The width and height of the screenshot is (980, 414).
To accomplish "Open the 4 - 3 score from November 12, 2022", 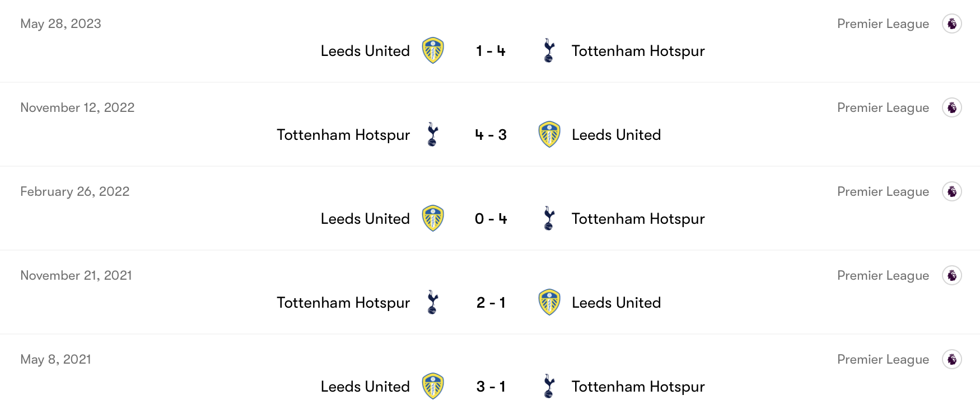I will 491,135.
